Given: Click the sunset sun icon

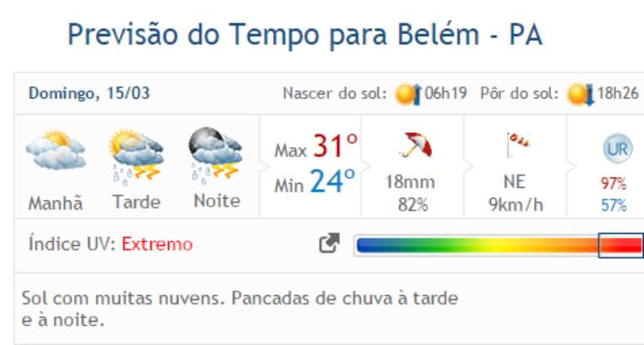Looking at the screenshot, I should pos(579,93).
